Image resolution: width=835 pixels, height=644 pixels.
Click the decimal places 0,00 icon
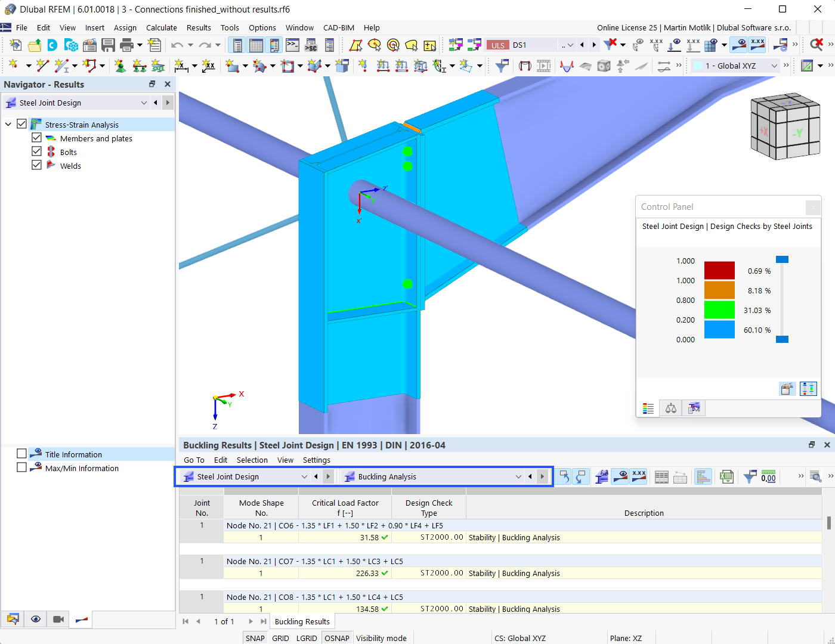coord(768,476)
